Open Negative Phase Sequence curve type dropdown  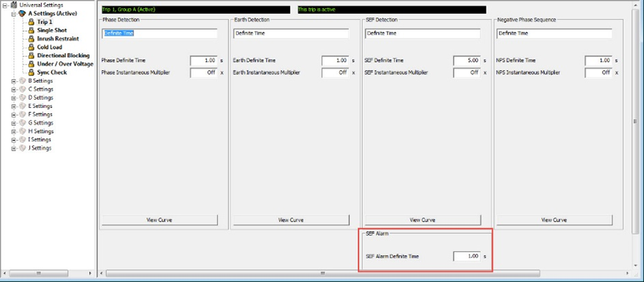555,32
